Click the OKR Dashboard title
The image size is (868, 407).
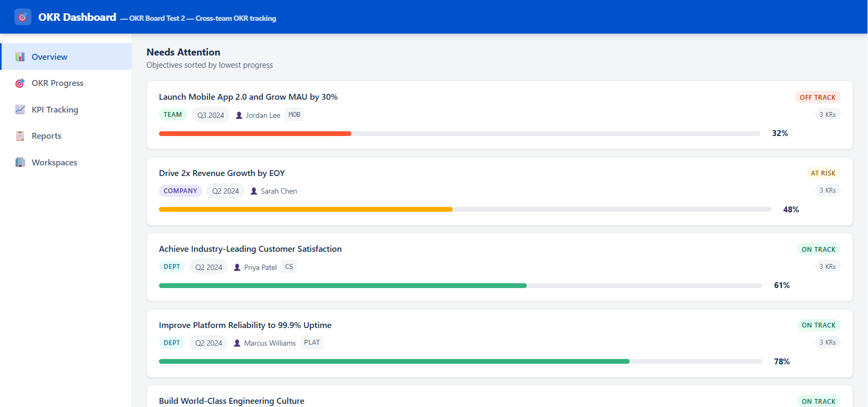[77, 17]
